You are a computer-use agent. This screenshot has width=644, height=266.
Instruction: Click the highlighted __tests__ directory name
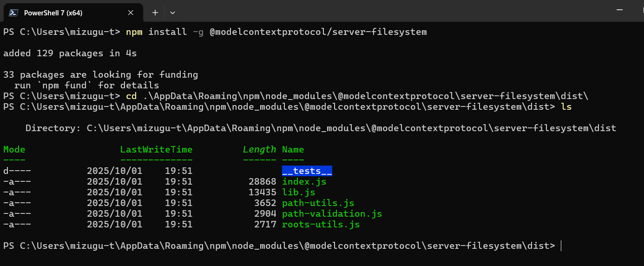coord(307,171)
